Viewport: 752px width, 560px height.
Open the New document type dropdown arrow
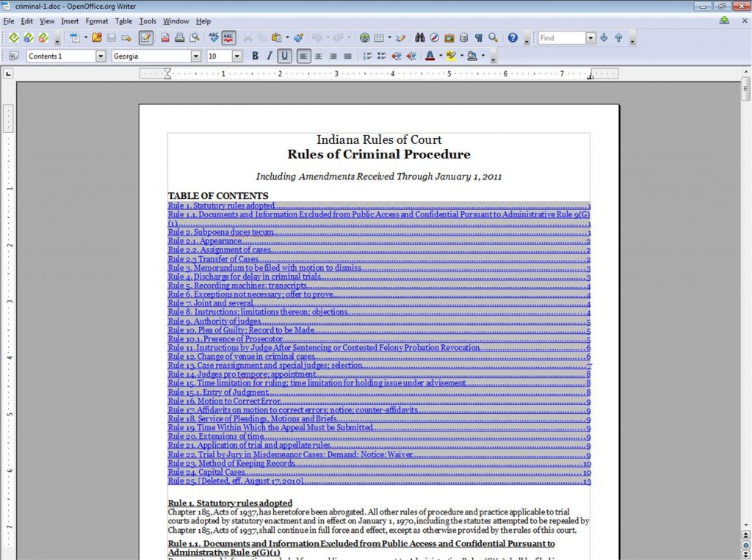86,38
